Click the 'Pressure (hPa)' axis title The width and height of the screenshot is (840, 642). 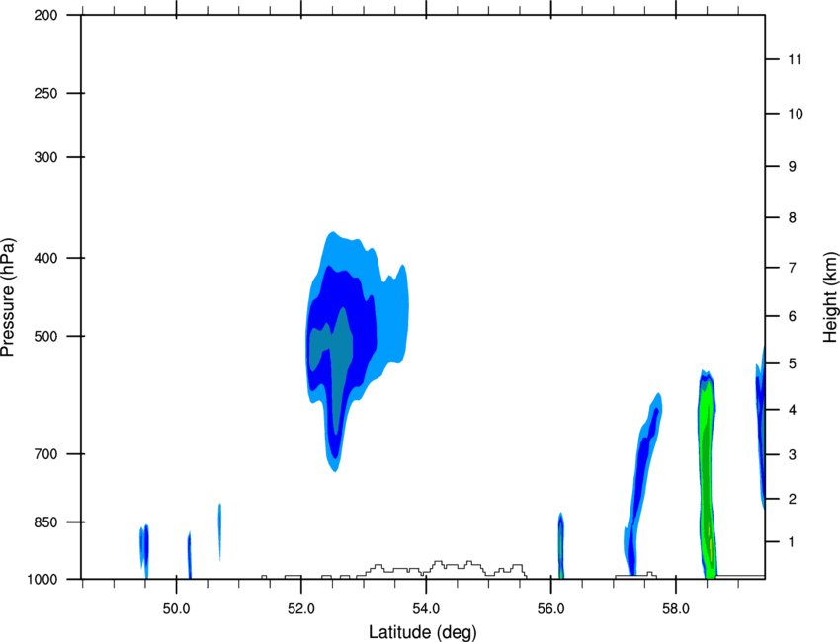click(x=8, y=296)
